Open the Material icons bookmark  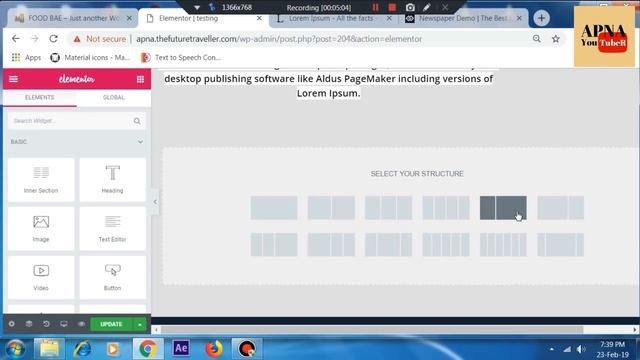[x=90, y=58]
